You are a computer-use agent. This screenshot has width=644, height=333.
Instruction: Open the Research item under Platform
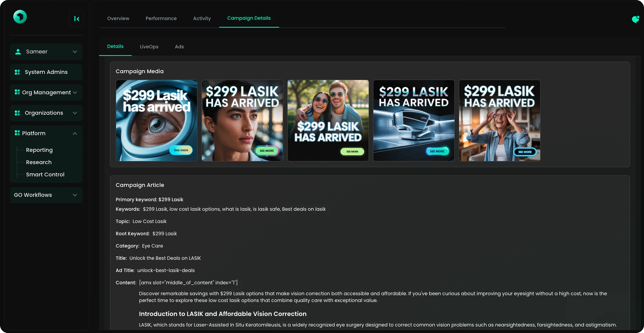point(39,162)
